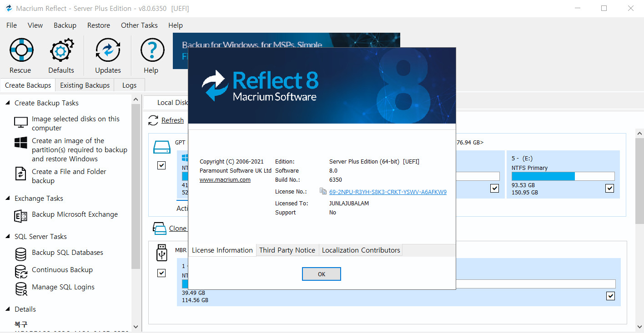This screenshot has height=333, width=644.
Task: Click the Manage SQL Logins icon
Action: pyautogui.click(x=21, y=288)
